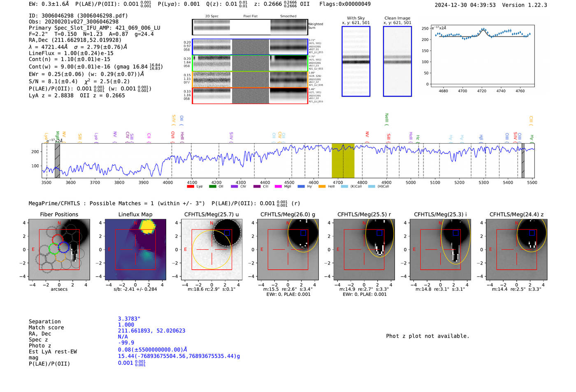Click the gray hatched region near 3550 Å

point(57,160)
